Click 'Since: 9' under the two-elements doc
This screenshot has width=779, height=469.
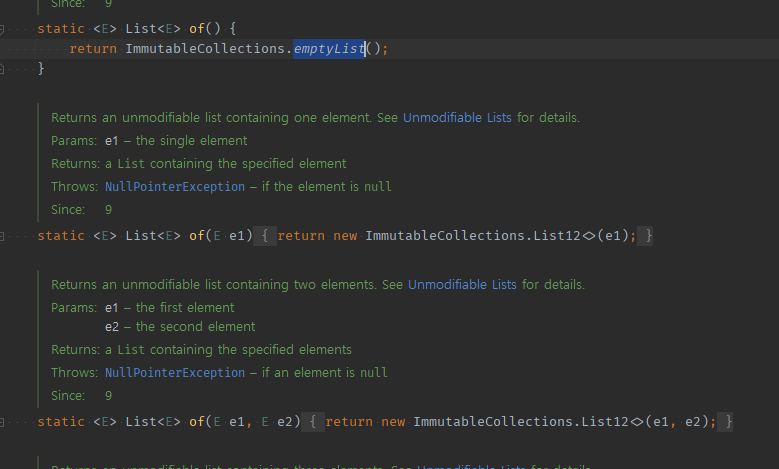(81, 395)
